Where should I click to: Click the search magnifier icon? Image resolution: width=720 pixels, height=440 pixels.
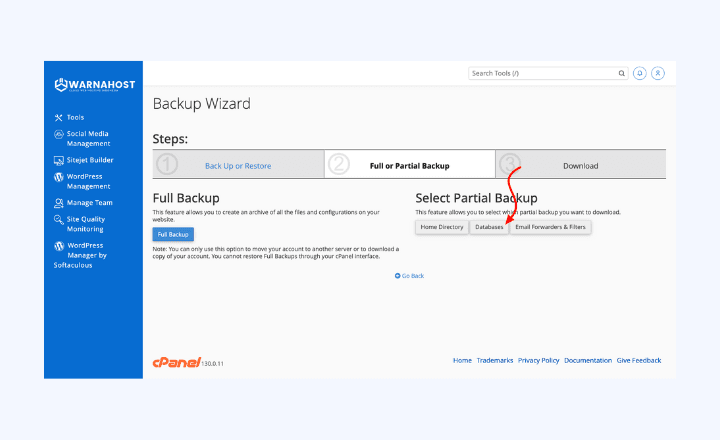point(620,73)
